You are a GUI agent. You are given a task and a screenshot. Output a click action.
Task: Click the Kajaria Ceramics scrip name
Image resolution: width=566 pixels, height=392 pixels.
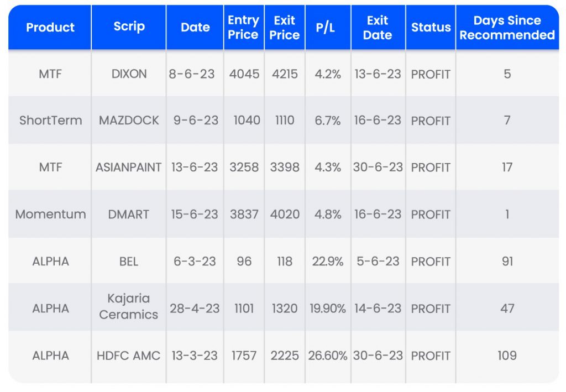[x=129, y=306]
